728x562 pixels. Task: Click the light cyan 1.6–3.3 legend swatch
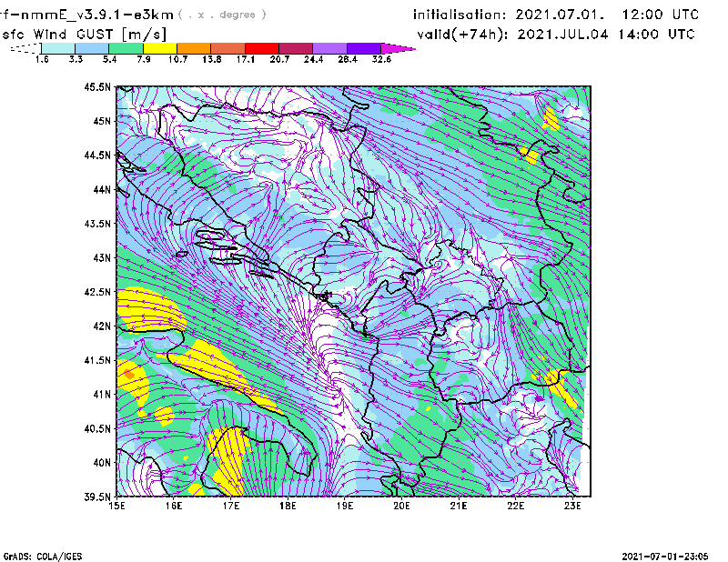pos(58,48)
